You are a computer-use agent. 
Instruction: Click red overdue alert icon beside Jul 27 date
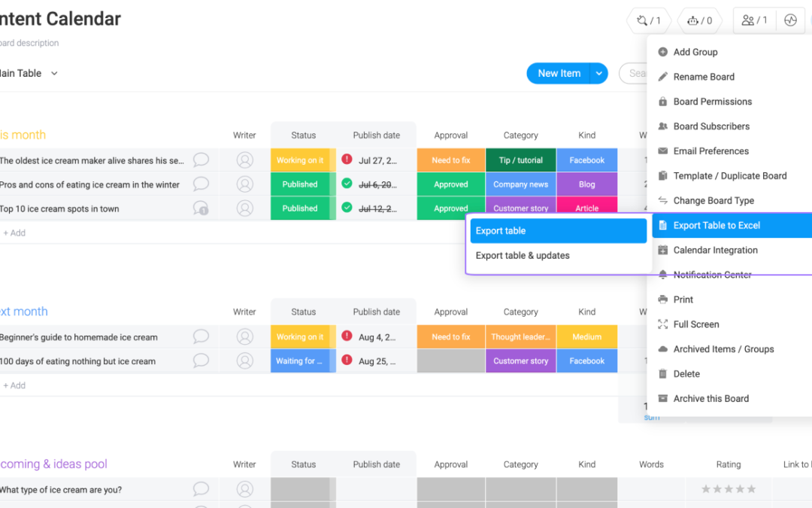point(347,159)
